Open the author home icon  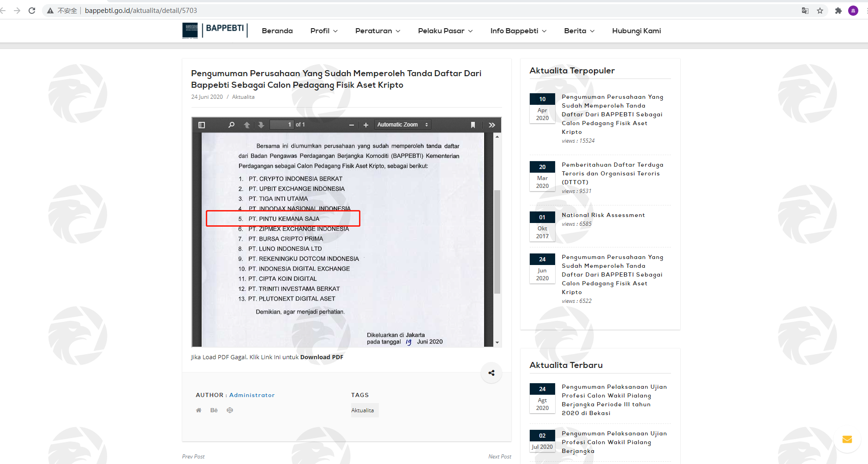pos(198,410)
